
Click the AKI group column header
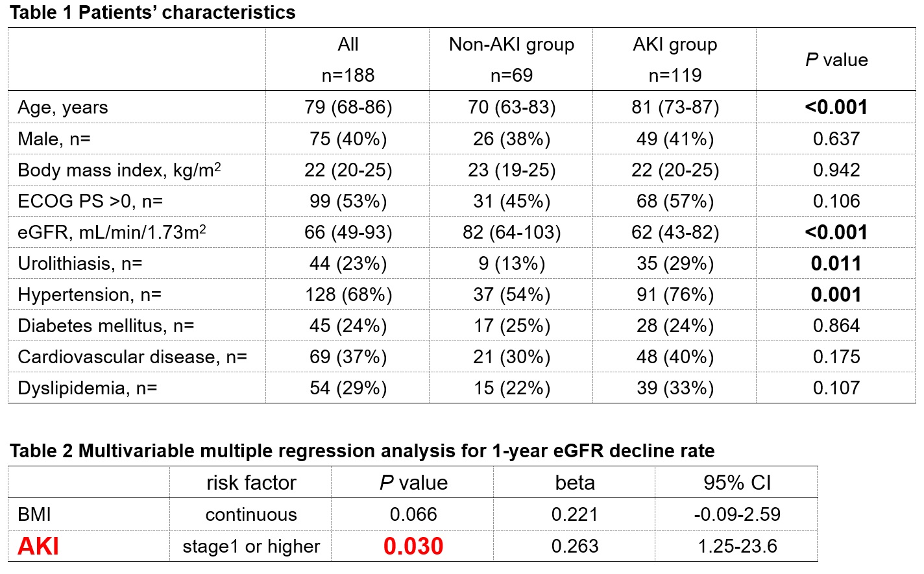coord(675,45)
